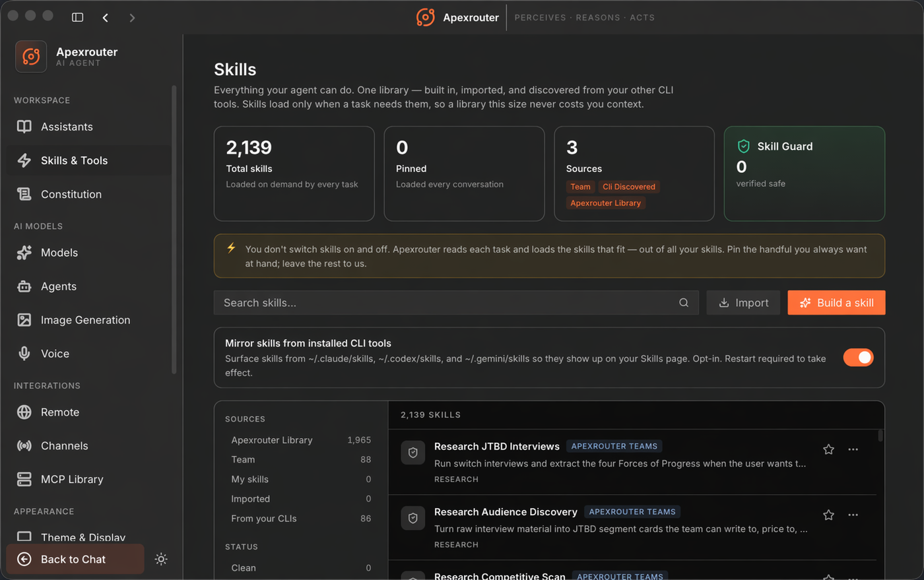Toggle light mode with sun icon
Viewport: 924px width, 580px height.
point(161,559)
